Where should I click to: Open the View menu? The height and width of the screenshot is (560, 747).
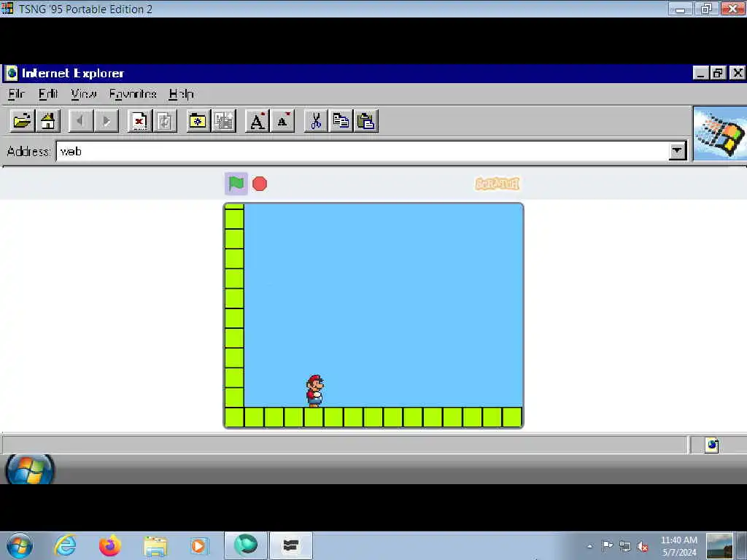pos(84,94)
